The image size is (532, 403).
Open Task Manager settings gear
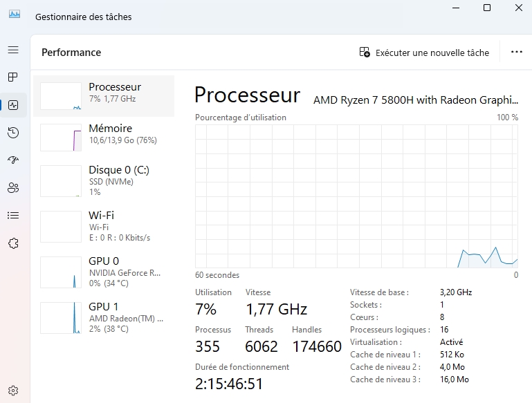[12, 391]
